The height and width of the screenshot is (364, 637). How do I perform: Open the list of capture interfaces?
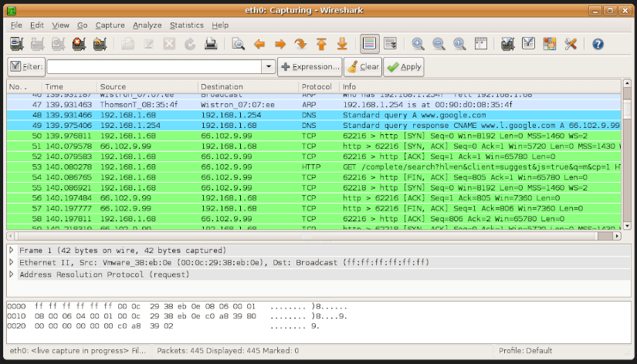tap(17, 44)
